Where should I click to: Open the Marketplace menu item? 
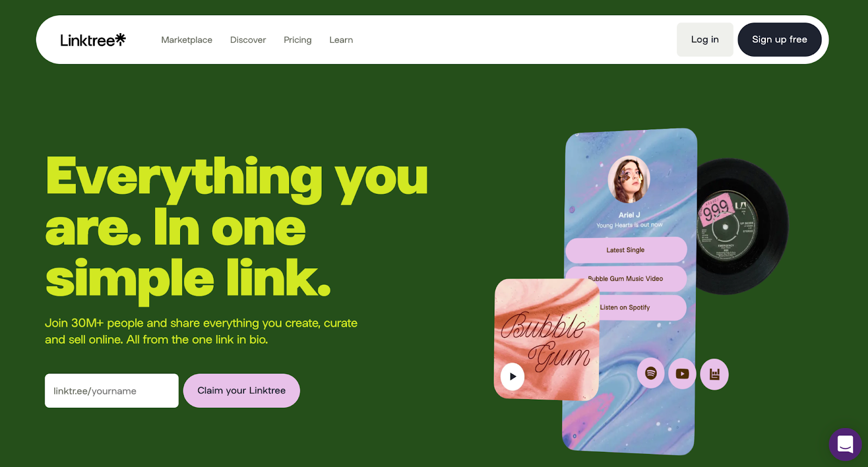pyautogui.click(x=187, y=40)
